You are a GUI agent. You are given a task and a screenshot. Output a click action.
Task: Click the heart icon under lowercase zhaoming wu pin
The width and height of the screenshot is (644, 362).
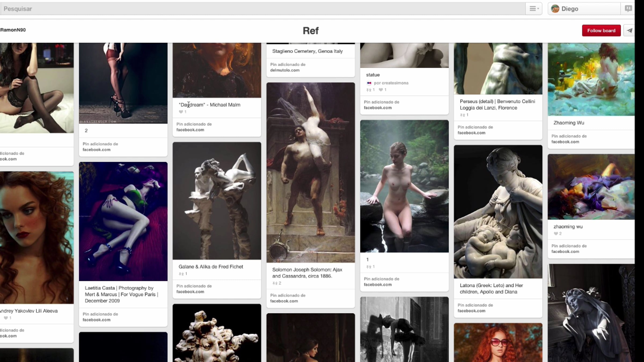[555, 234]
